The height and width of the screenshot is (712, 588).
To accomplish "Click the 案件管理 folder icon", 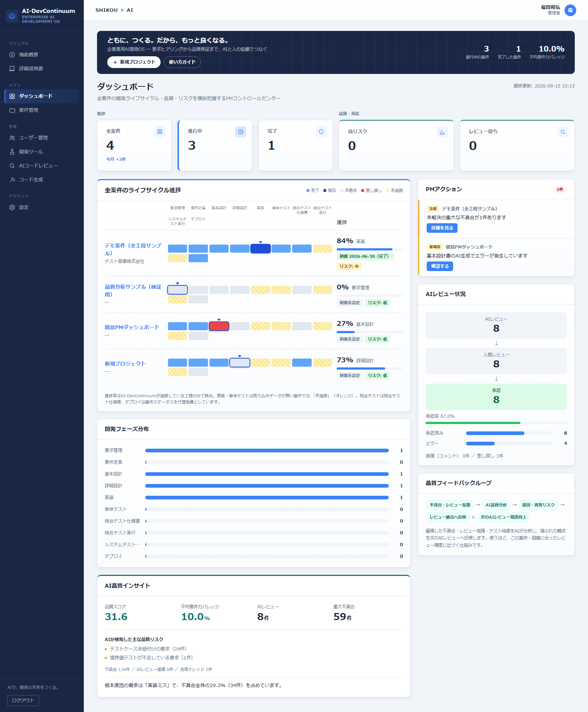I will 12,110.
